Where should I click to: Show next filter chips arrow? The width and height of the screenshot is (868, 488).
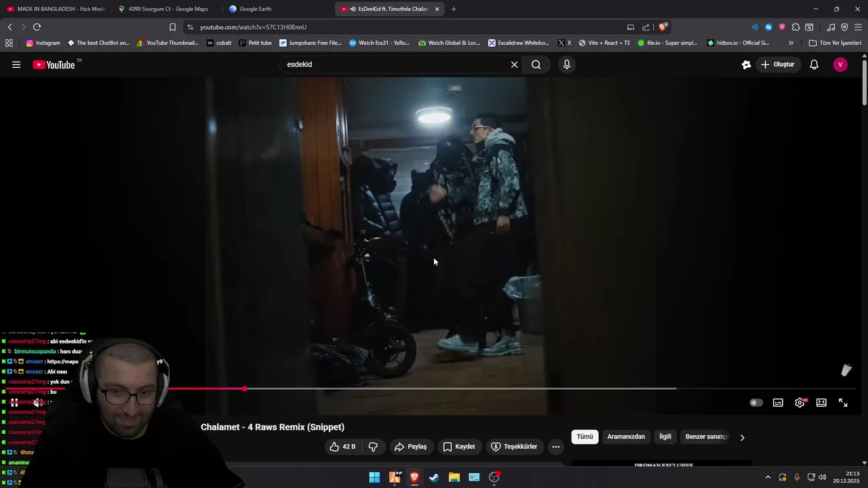tap(742, 438)
